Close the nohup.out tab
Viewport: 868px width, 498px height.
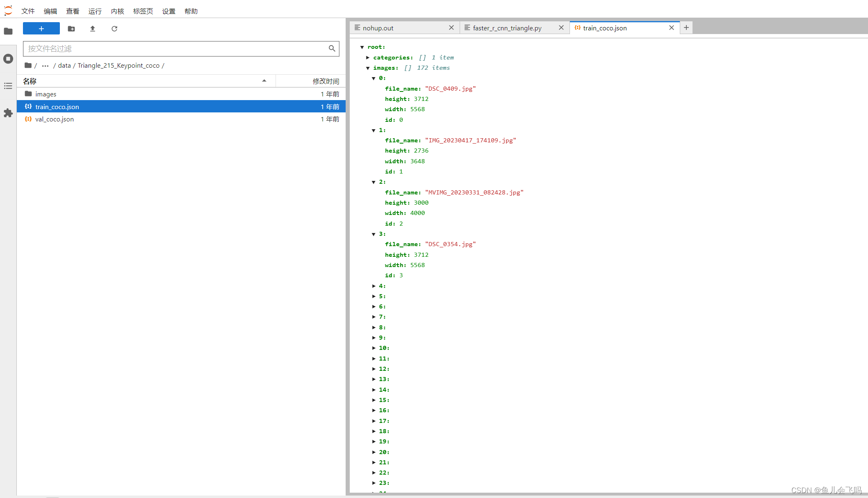451,27
